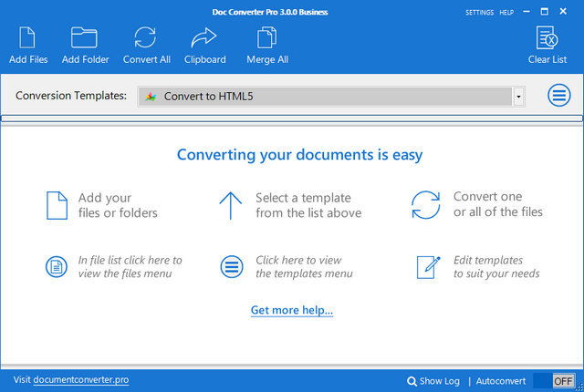
Task: Click the Select a template arrow icon
Action: pos(230,205)
